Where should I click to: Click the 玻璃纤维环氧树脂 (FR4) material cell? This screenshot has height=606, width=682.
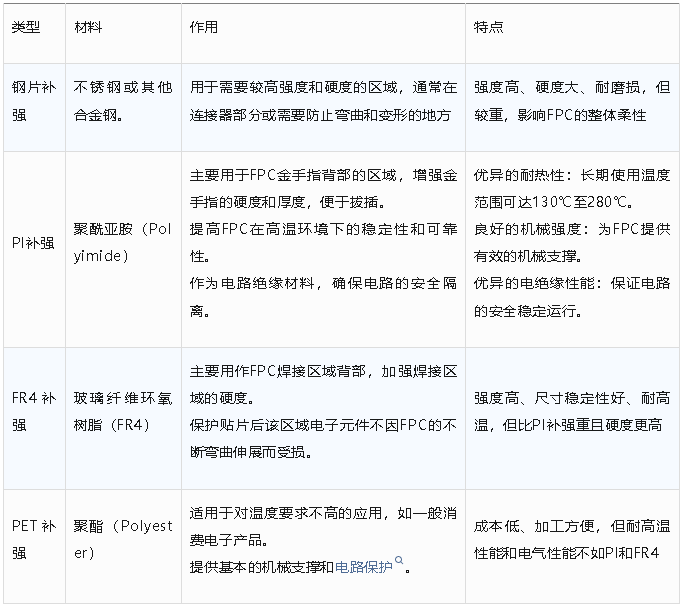[122, 411]
